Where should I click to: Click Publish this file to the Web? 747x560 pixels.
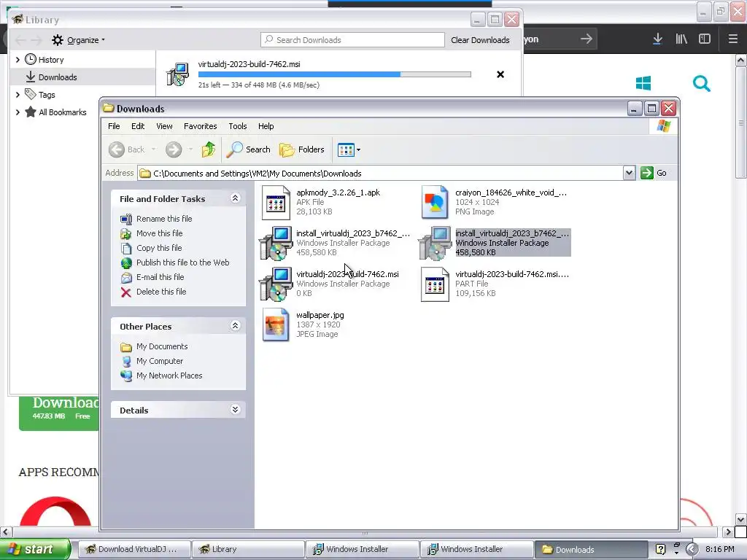pyautogui.click(x=182, y=262)
